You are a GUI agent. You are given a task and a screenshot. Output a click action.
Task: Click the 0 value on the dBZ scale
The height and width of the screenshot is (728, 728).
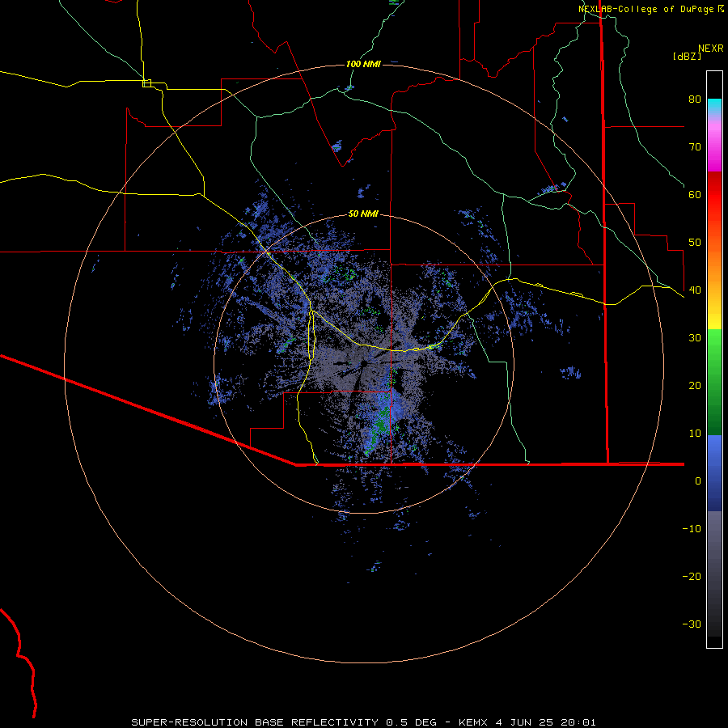(x=698, y=481)
